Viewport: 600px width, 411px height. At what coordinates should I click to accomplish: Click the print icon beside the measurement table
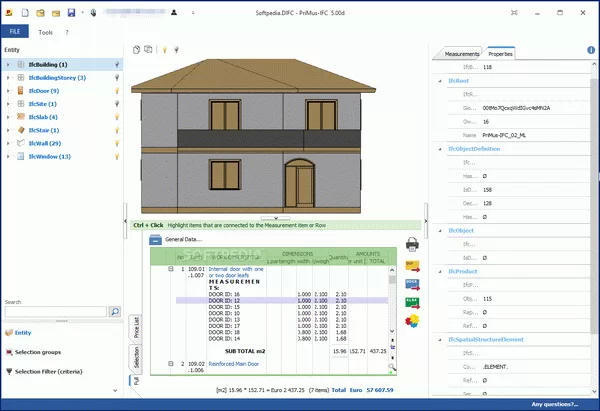(x=412, y=245)
